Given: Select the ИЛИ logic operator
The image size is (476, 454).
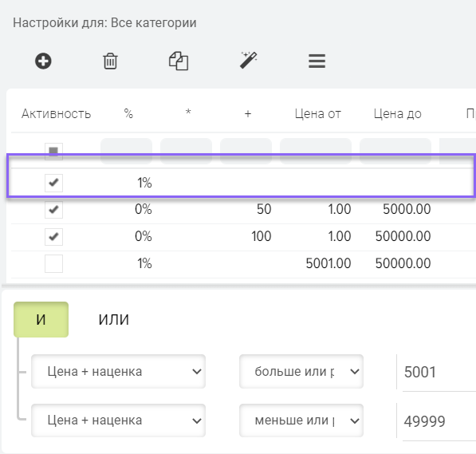Looking at the screenshot, I should pos(114,319).
